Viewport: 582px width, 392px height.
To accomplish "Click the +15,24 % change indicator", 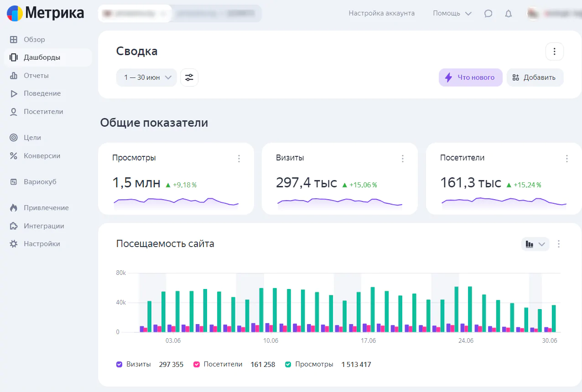I will tap(524, 185).
